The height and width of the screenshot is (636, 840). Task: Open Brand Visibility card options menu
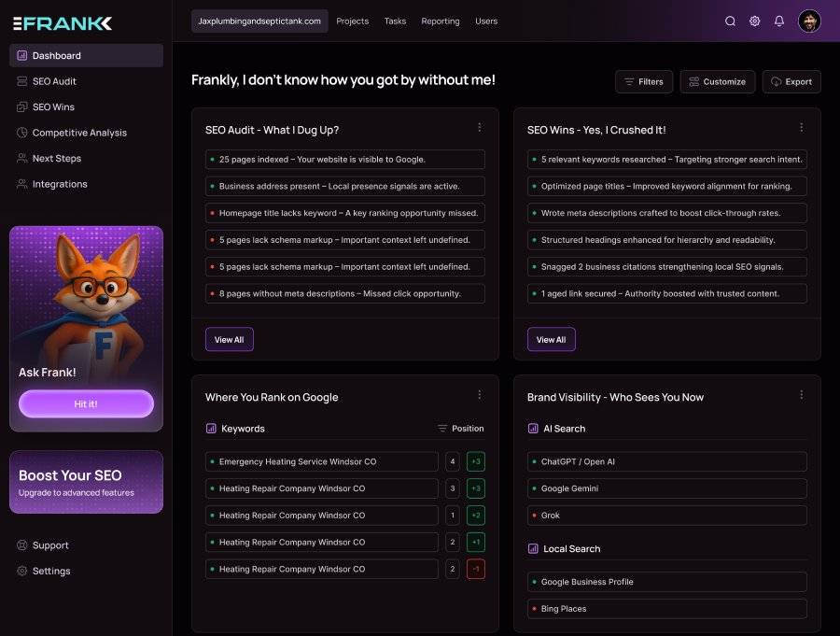pos(801,395)
